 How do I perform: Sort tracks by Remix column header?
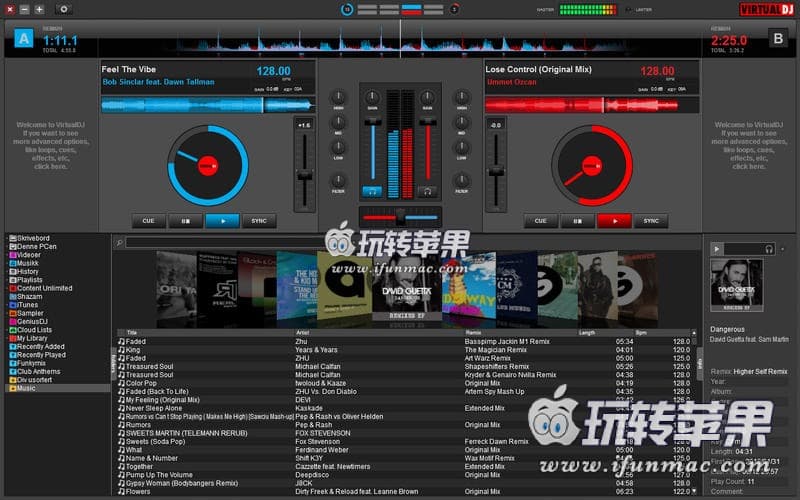[x=473, y=333]
